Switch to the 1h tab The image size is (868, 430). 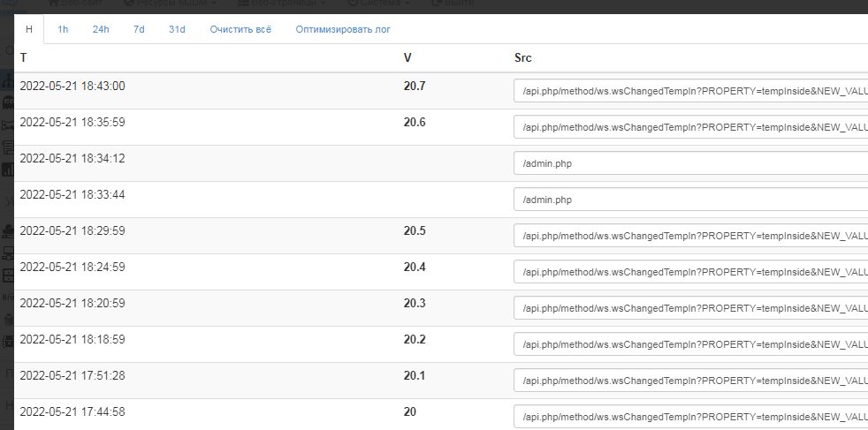point(63,29)
